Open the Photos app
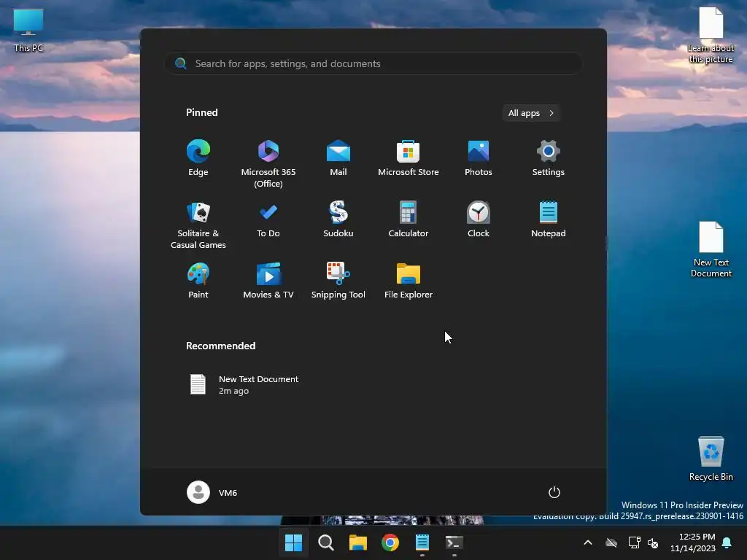Image resolution: width=747 pixels, height=560 pixels. point(479,158)
